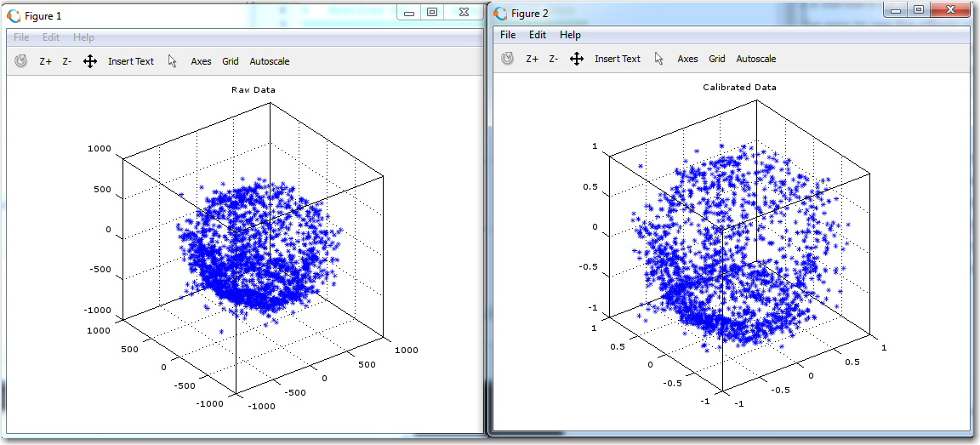Click the Octave logo in Figure 2 title bar

click(x=500, y=13)
